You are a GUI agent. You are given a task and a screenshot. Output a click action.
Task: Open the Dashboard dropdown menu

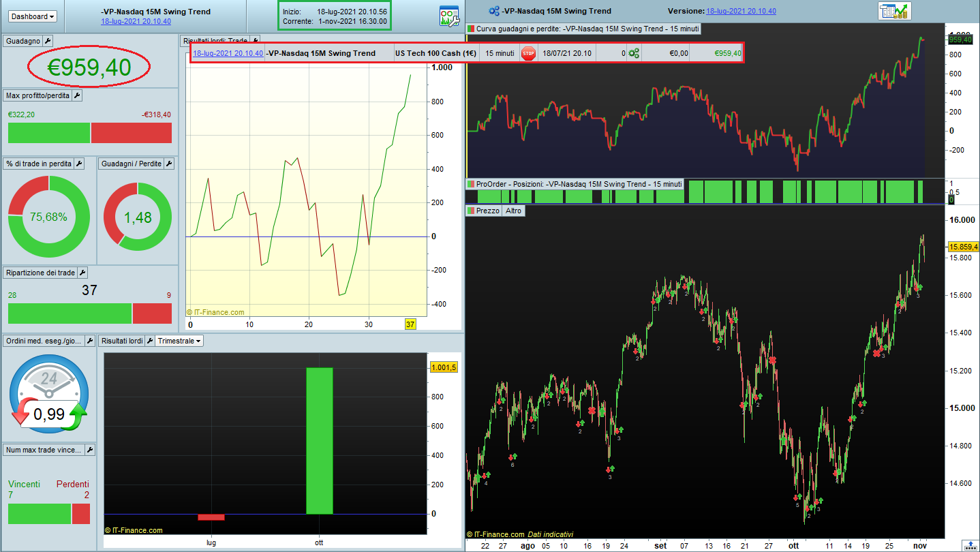33,16
